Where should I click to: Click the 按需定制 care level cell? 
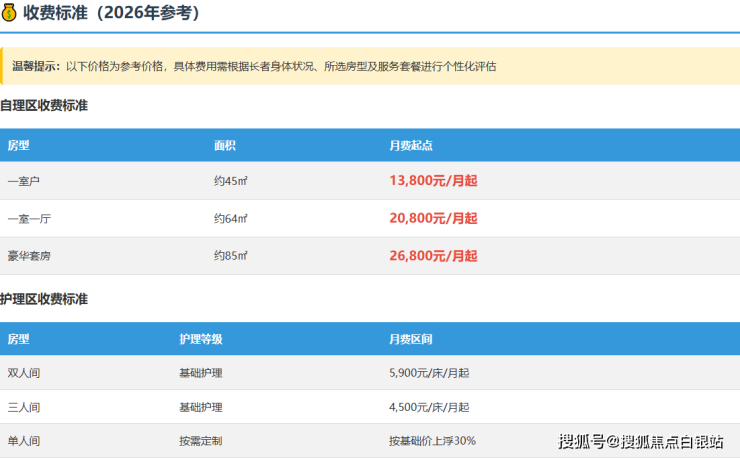pyautogui.click(x=200, y=440)
